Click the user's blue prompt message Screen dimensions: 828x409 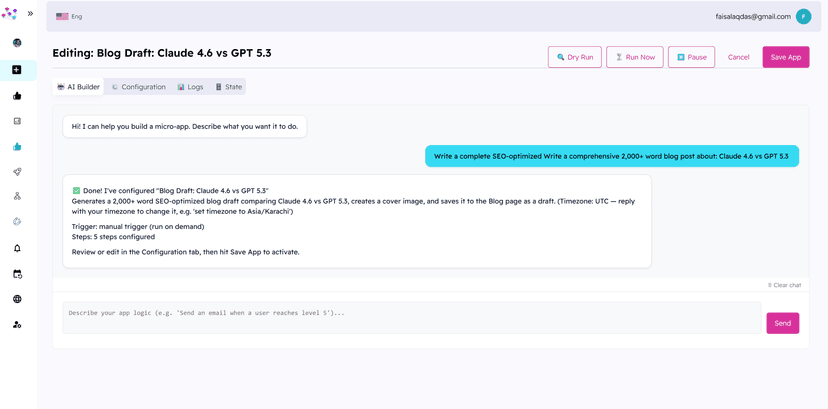(x=611, y=156)
